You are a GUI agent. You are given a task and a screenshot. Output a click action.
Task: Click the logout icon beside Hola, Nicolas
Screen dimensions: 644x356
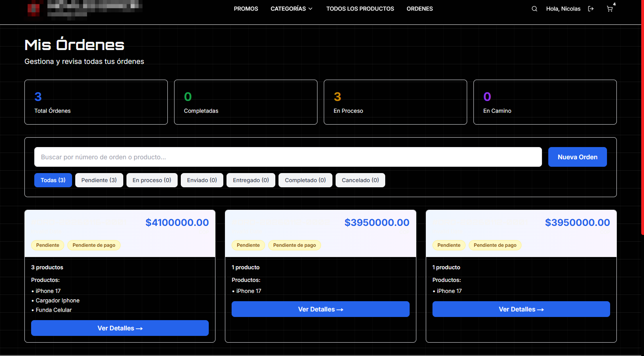590,9
